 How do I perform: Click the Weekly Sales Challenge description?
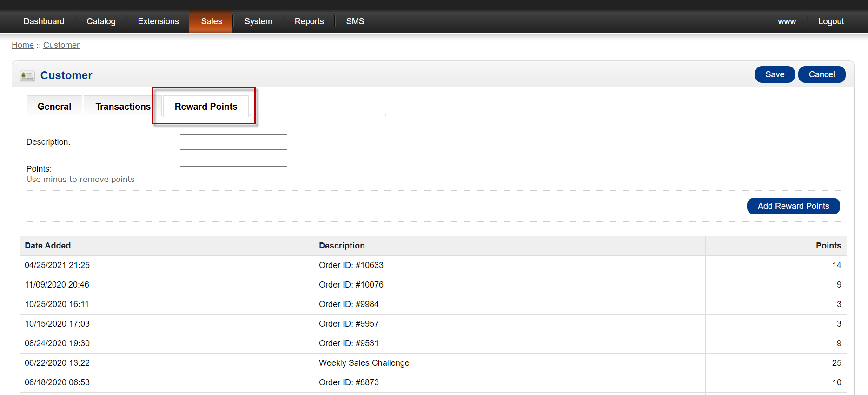364,363
